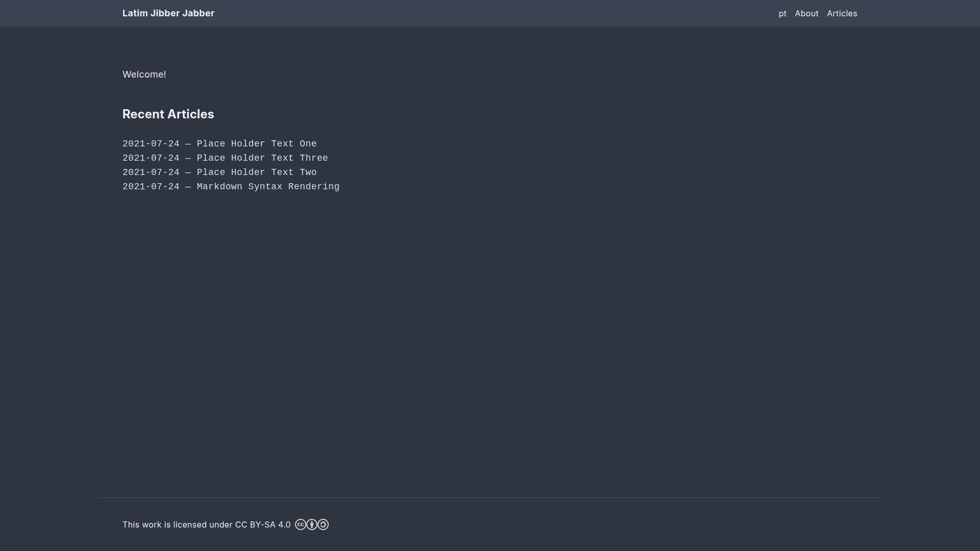This screenshot has width=980, height=551.
Task: Select the Recent Articles heading
Action: point(168,114)
